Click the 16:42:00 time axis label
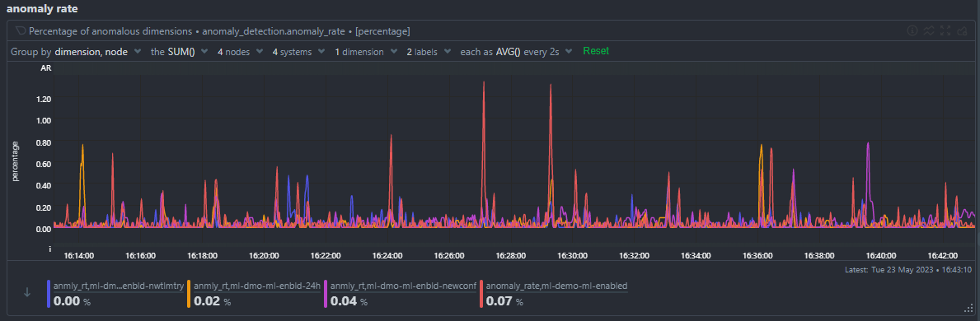 point(943,256)
